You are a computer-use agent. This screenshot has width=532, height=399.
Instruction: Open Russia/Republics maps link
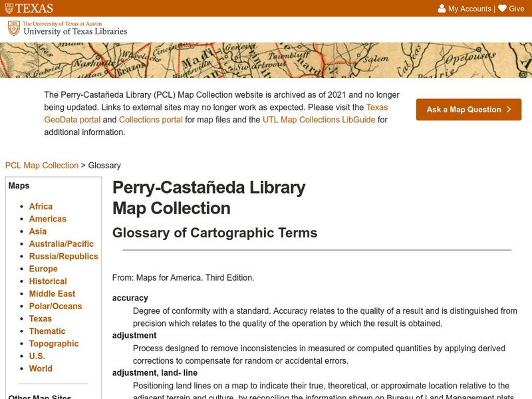point(63,256)
